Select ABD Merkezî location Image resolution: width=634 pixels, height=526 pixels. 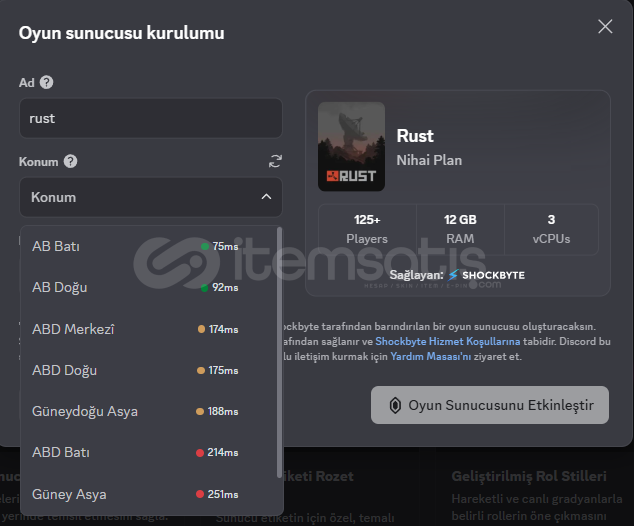coord(149,329)
